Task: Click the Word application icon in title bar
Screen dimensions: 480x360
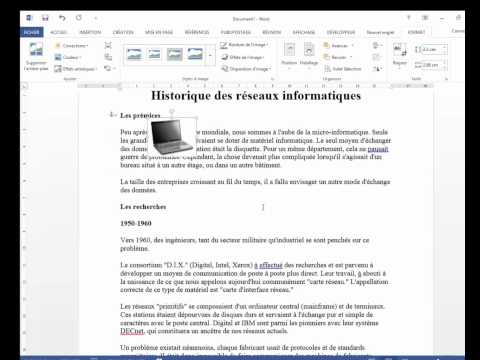Action: [29, 18]
